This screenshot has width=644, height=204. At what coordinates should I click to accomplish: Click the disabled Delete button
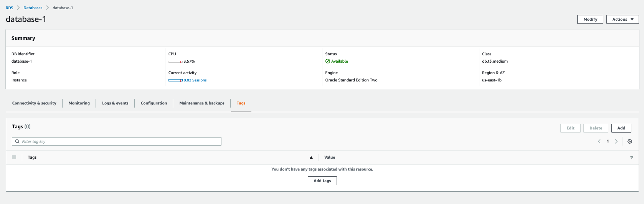[596, 128]
